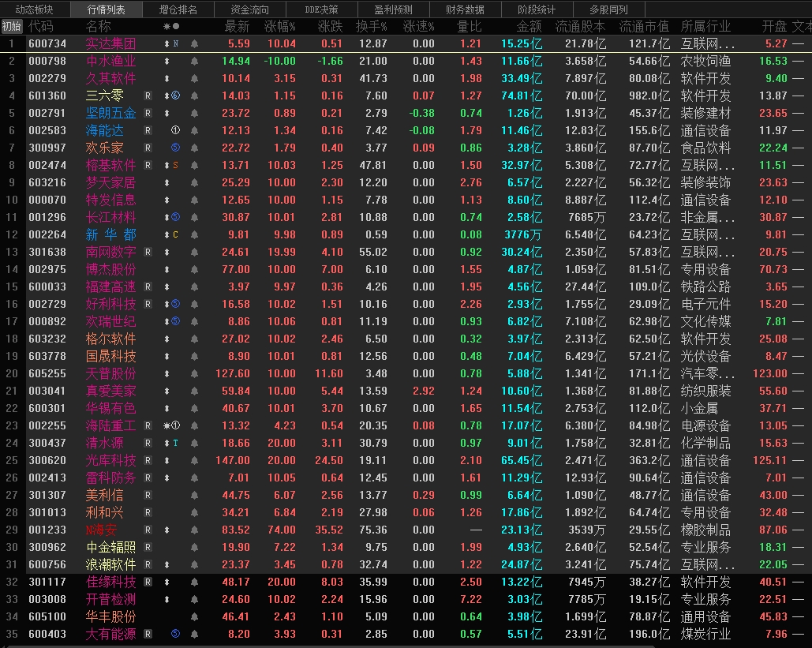Switch to the 动态板块 tab
812x648 pixels.
[34, 9]
